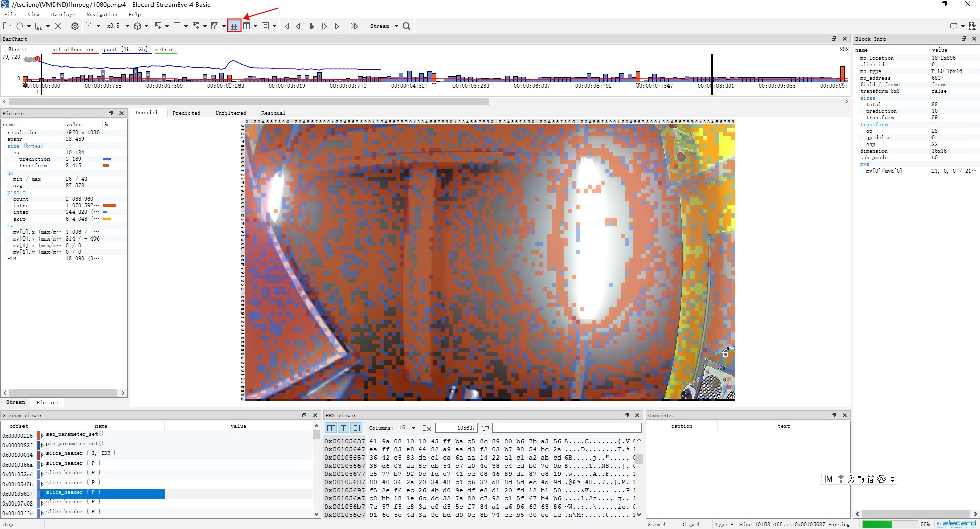This screenshot has width=980, height=529.
Task: Click the highlighted block grid overlay icon
Action: pos(234,26)
